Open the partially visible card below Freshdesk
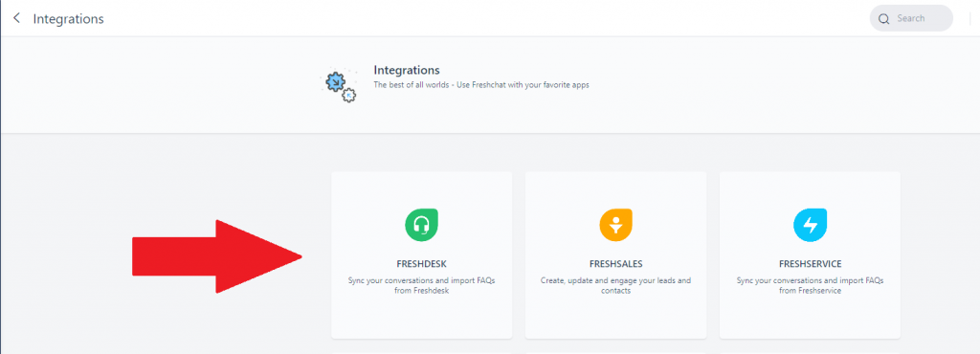The height and width of the screenshot is (354, 980). (x=421, y=352)
